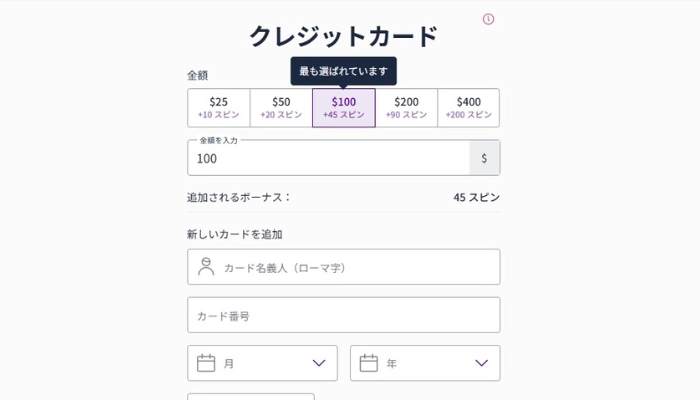Click the 新しいカードを追加 label
Viewport: 700px width, 400px height.
(235, 234)
